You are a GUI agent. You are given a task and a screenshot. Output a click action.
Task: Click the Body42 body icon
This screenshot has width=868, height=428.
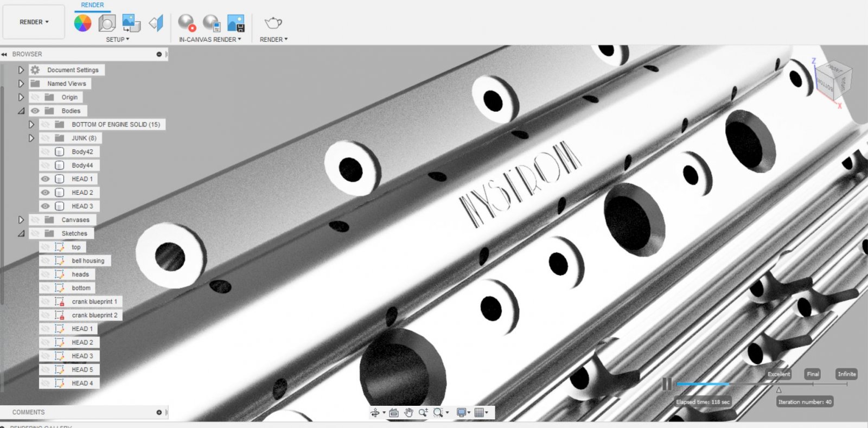click(60, 152)
